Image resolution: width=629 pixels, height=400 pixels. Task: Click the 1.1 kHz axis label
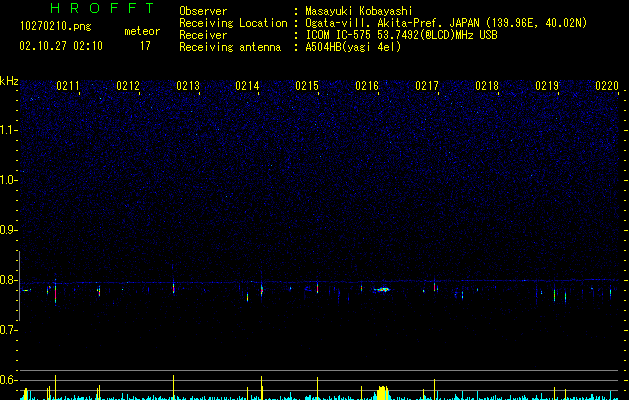tap(9, 130)
